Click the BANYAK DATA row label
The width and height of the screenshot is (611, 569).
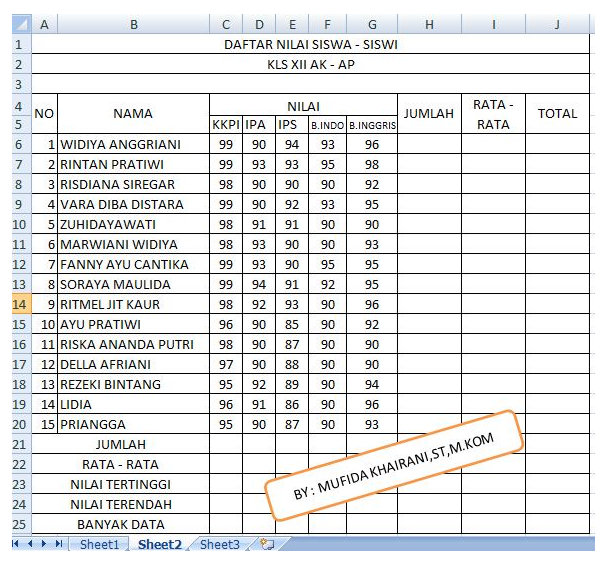point(120,524)
